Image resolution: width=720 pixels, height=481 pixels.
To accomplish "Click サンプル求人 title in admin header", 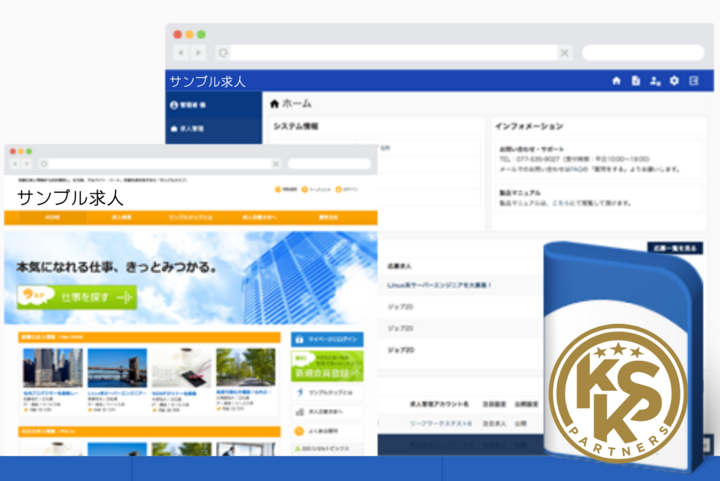I will (208, 82).
